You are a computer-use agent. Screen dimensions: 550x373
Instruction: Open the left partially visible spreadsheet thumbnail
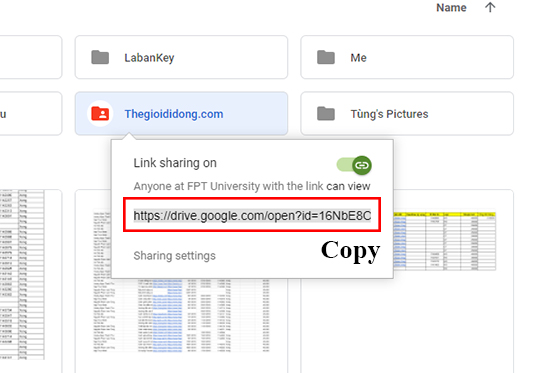click(22, 274)
